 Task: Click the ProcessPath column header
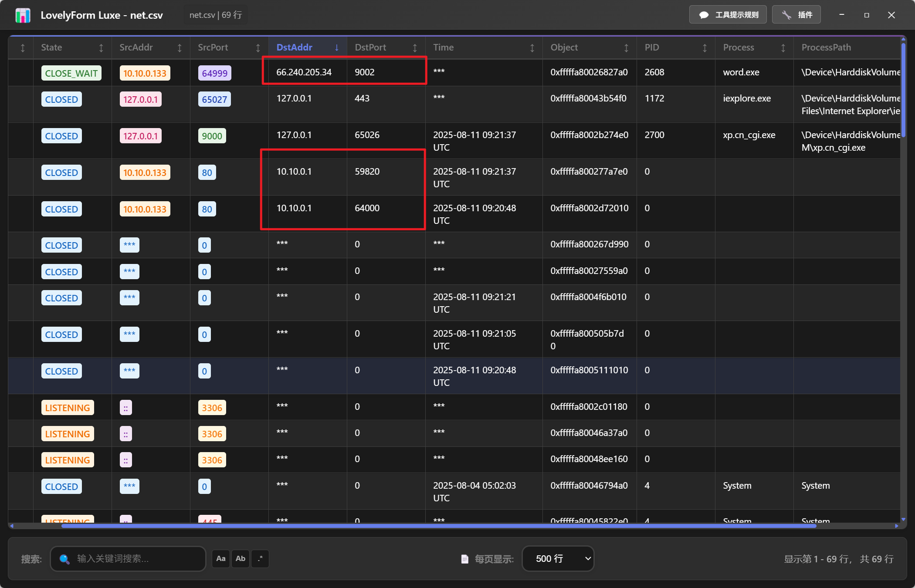pos(826,48)
